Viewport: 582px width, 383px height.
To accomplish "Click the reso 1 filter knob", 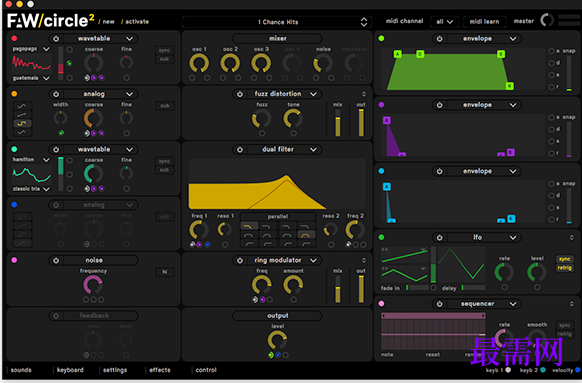I will tap(225, 229).
